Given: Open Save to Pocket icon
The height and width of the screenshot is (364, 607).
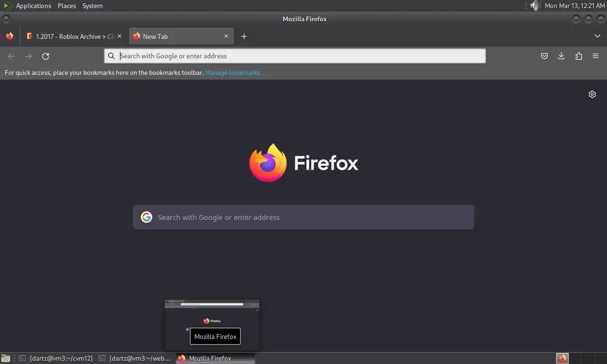Looking at the screenshot, I should tap(544, 56).
